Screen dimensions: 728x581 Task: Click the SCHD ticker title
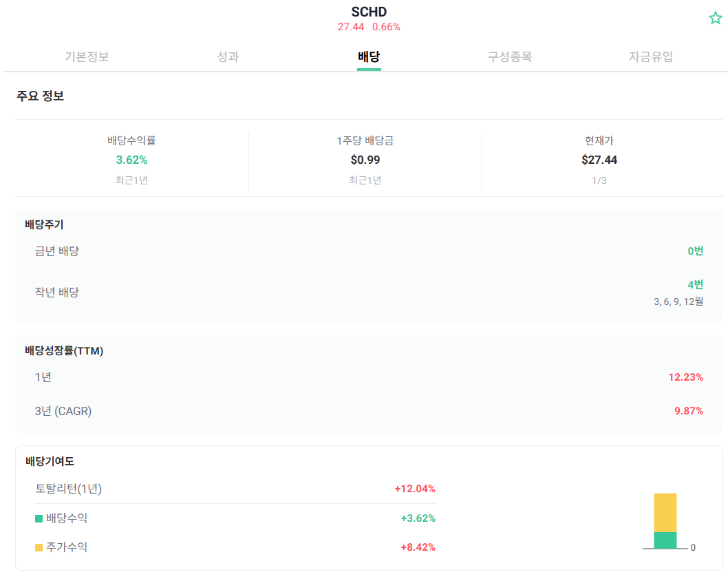tap(369, 12)
